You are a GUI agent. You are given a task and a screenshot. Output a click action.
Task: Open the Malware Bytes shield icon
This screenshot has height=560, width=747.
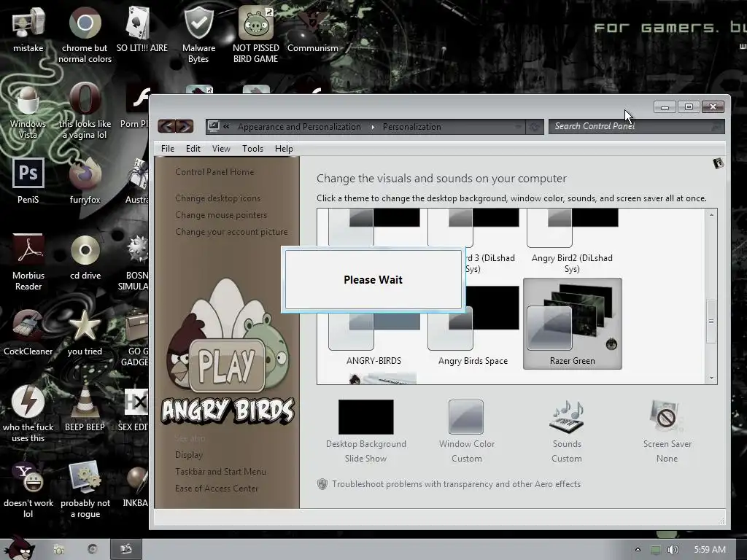click(198, 23)
